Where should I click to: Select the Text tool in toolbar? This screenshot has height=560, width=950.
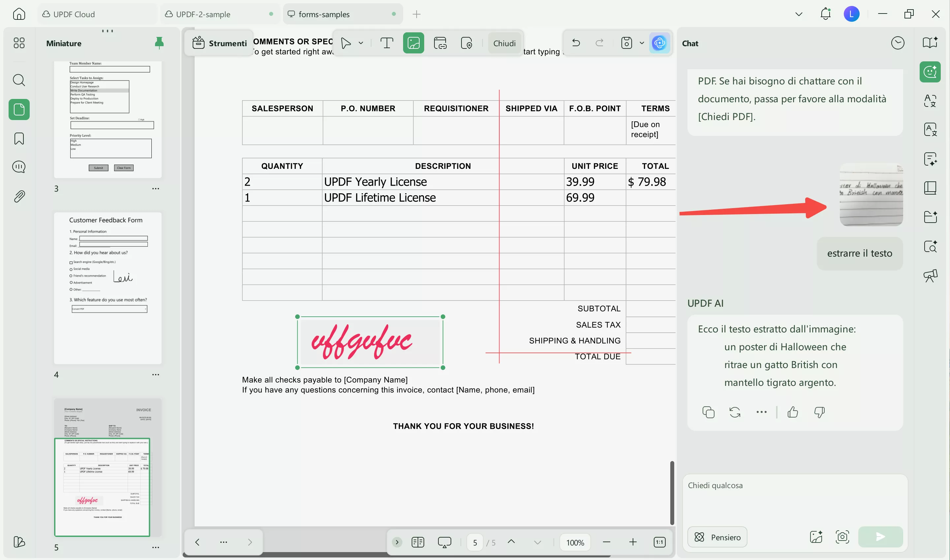pos(387,43)
